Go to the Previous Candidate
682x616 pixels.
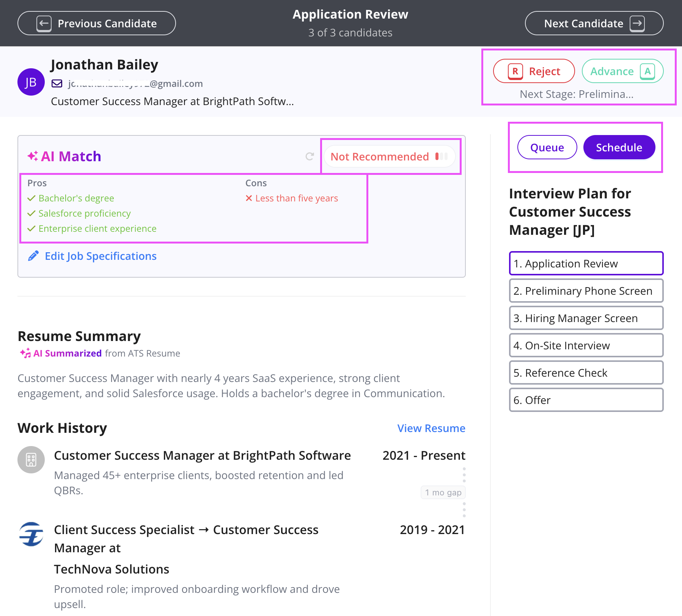tap(97, 24)
